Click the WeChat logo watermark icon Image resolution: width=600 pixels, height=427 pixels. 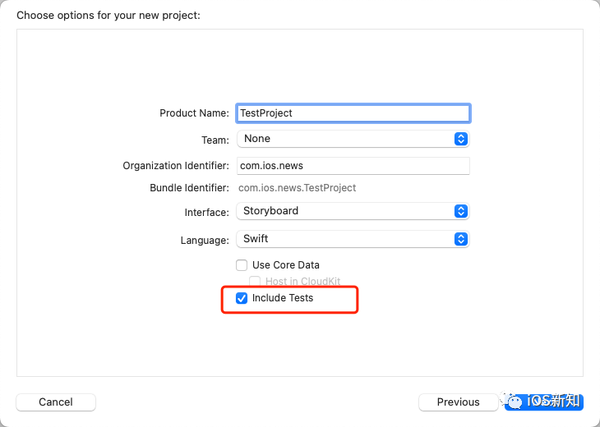pos(514,400)
